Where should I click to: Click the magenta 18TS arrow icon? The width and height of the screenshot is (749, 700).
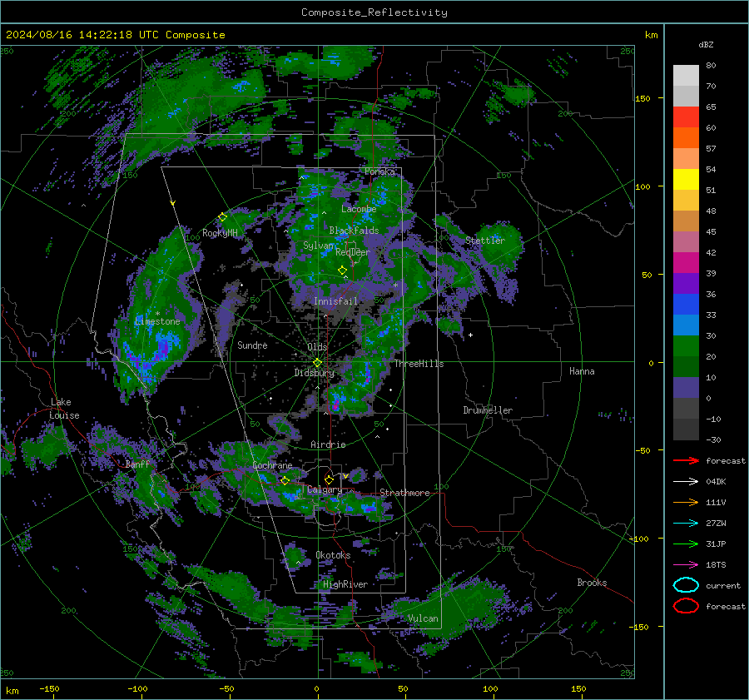[x=686, y=565]
